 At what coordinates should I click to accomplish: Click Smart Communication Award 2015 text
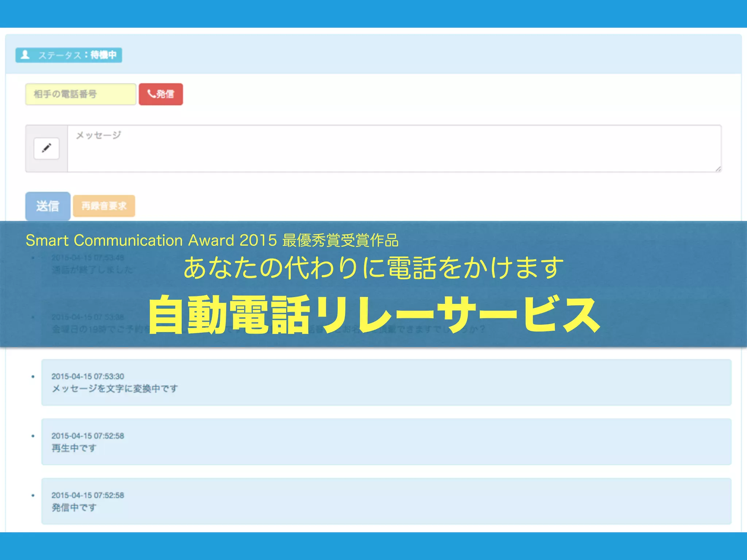151,241
